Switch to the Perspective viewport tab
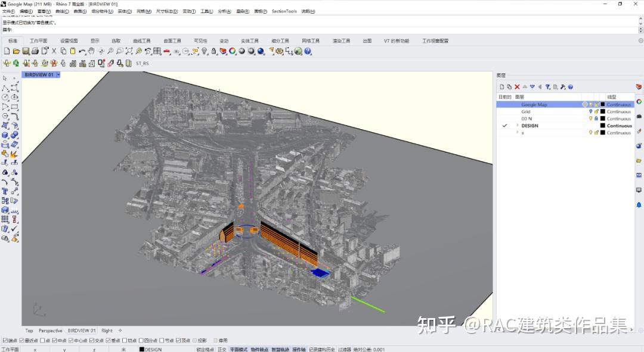This screenshot has width=644, height=352. coord(51,331)
